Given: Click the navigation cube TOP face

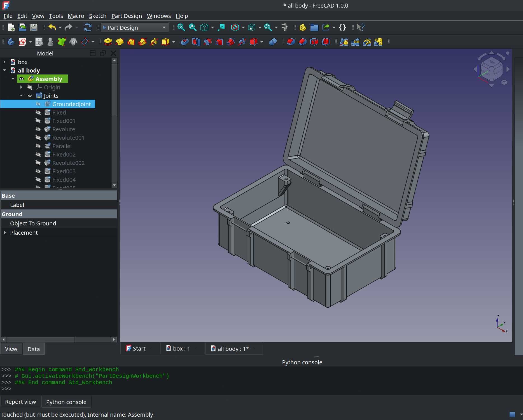Looking at the screenshot, I should 492,62.
